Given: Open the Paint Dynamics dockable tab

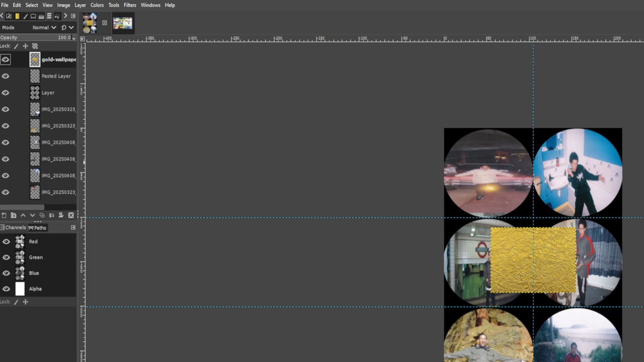Looking at the screenshot, I should coord(41,16).
